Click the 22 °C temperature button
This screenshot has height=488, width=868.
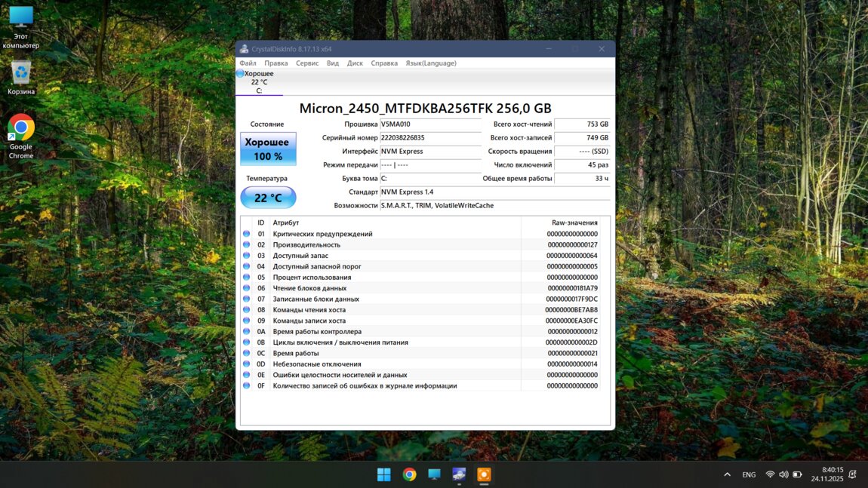268,198
